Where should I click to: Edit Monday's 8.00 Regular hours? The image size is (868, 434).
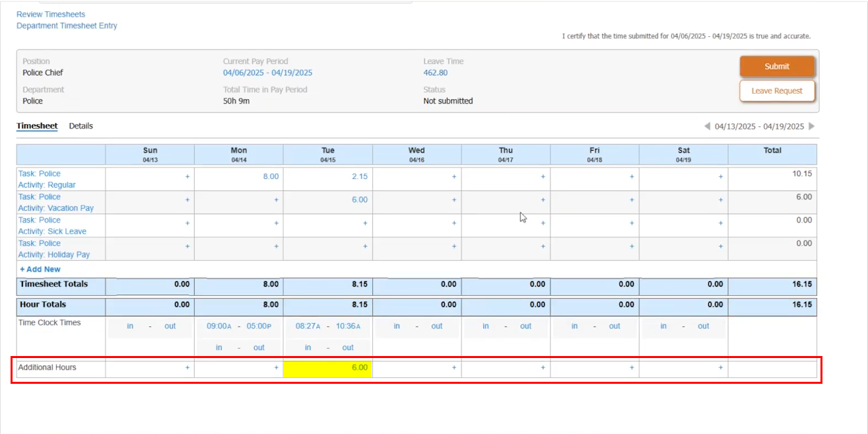(271, 177)
